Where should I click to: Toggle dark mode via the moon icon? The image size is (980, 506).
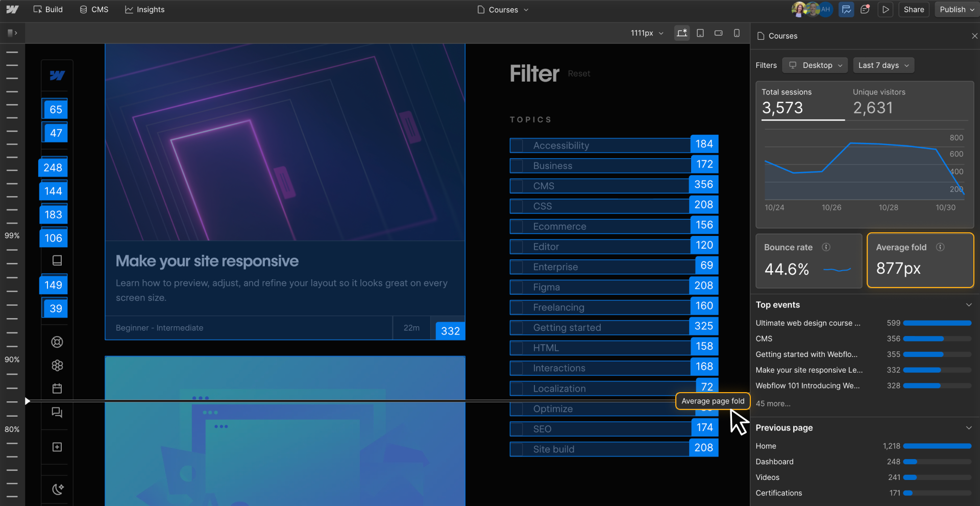pyautogui.click(x=57, y=489)
